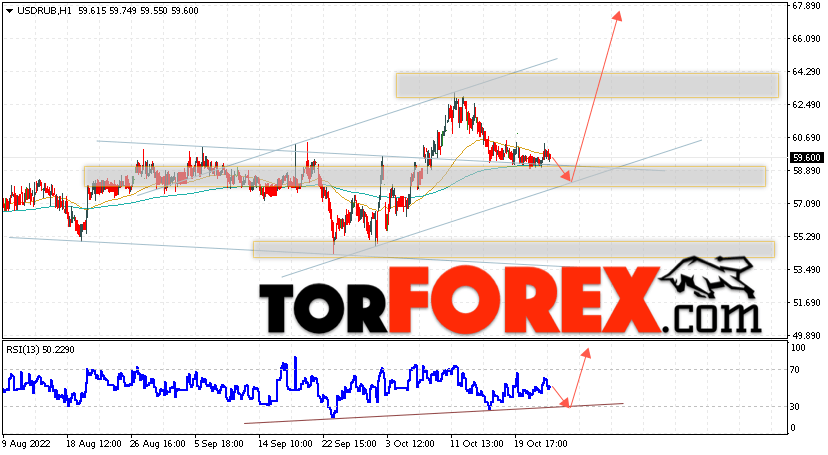Select the blue RSI indicator line
Image resolution: width=828 pixels, height=455 pixels.
pyautogui.click(x=277, y=387)
